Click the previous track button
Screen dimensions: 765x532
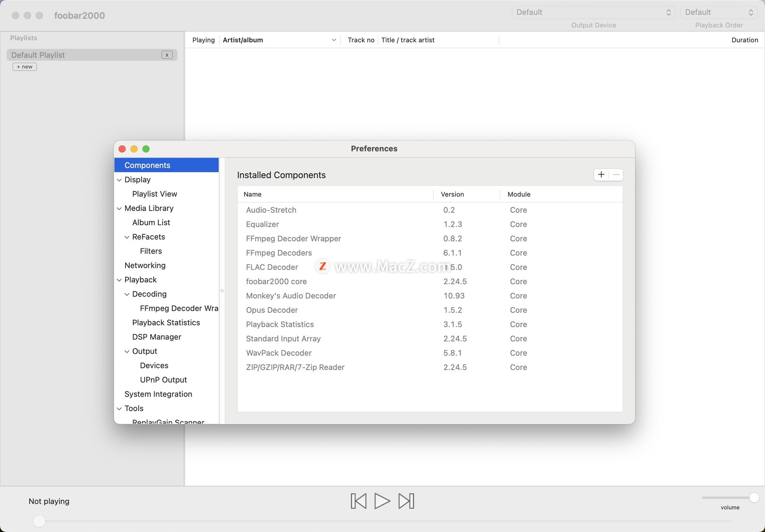tap(358, 501)
